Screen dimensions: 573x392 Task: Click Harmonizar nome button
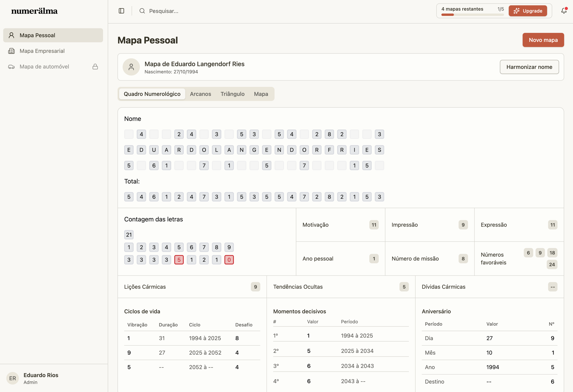coord(529,67)
